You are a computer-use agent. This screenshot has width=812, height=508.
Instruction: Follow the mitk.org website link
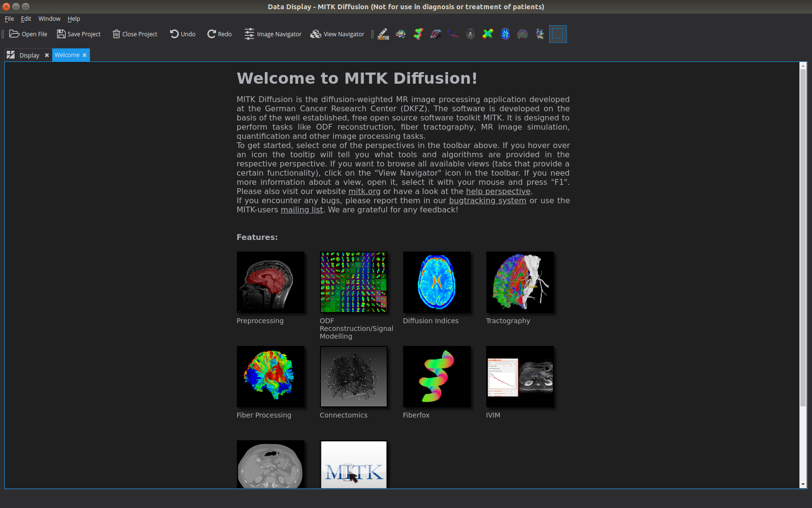click(x=364, y=192)
